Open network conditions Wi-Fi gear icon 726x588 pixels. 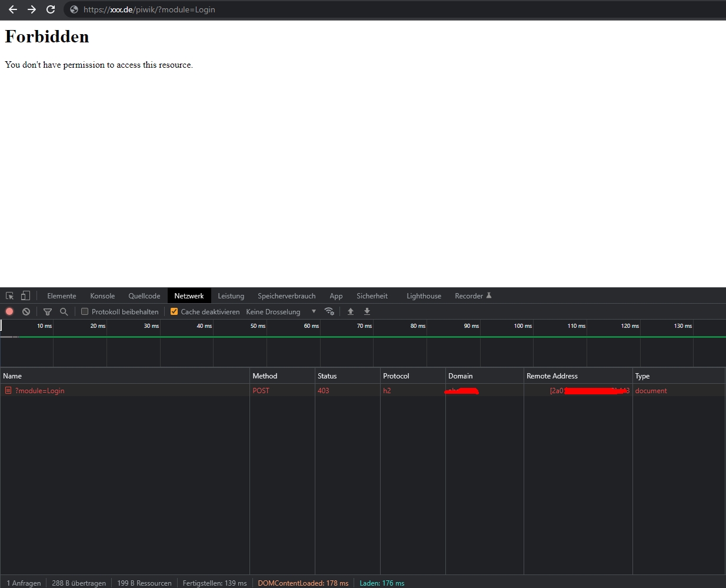(329, 311)
